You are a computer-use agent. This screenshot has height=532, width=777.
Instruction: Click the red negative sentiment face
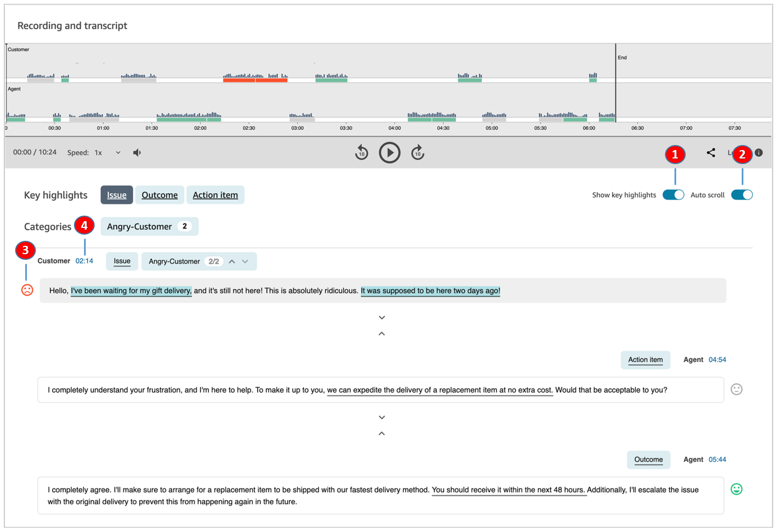click(27, 290)
